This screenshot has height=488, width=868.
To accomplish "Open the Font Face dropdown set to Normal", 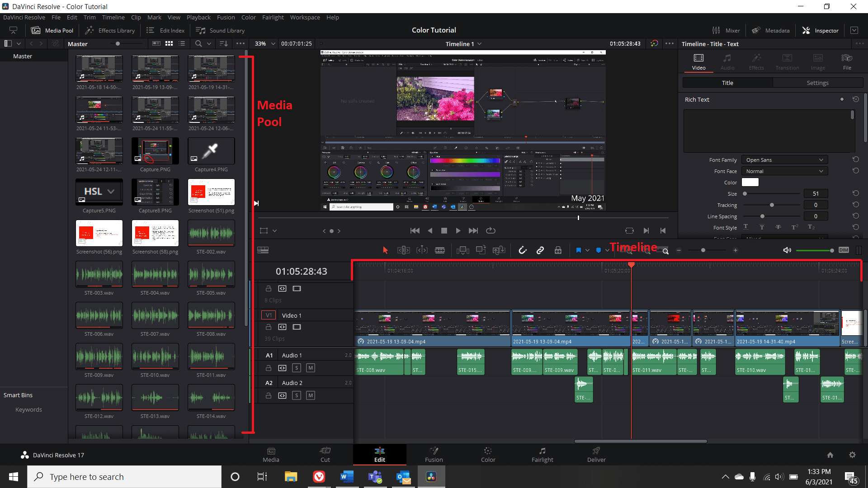I will [784, 171].
